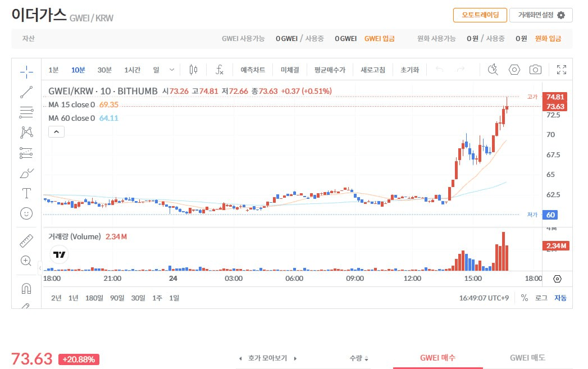This screenshot has height=369, width=588.
Task: Select the 1주 date range
Action: click(x=157, y=298)
